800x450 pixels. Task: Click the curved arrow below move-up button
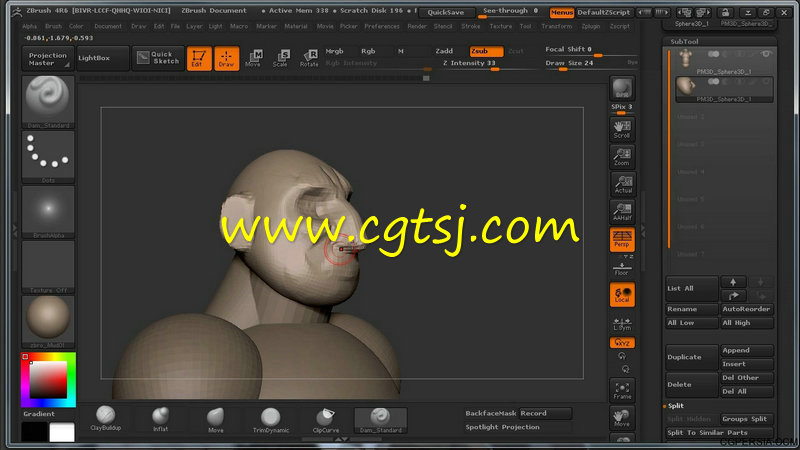pos(733,295)
